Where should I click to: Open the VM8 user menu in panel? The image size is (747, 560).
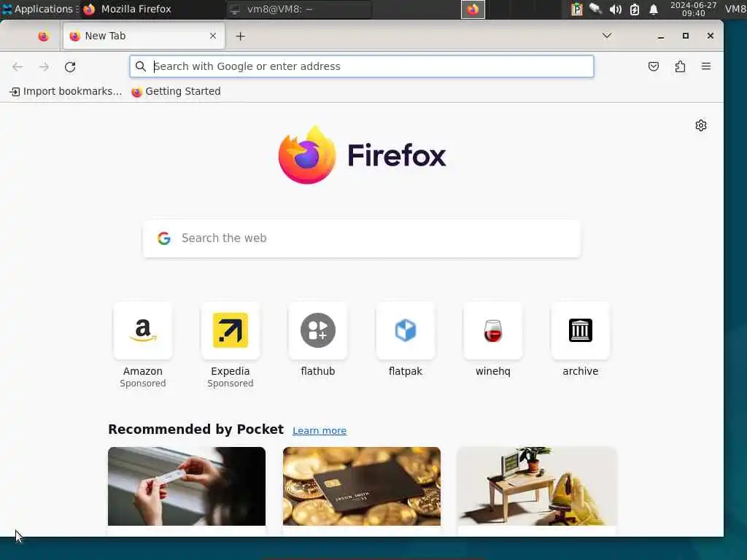click(735, 9)
